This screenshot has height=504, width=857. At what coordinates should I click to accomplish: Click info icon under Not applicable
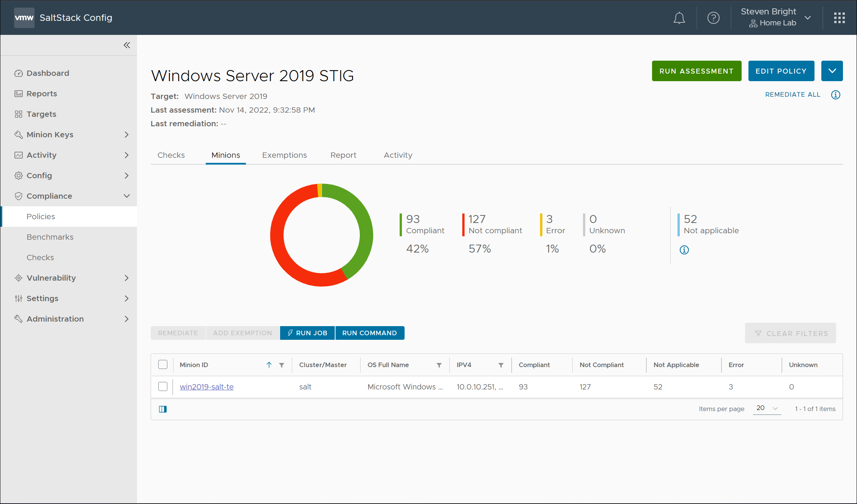[x=684, y=250]
